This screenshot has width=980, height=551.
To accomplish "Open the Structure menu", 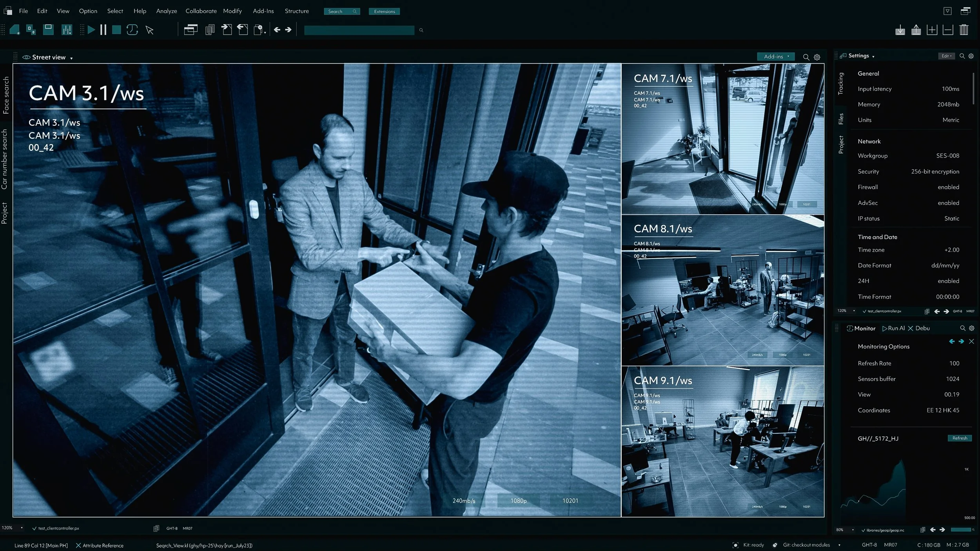I will (x=297, y=11).
